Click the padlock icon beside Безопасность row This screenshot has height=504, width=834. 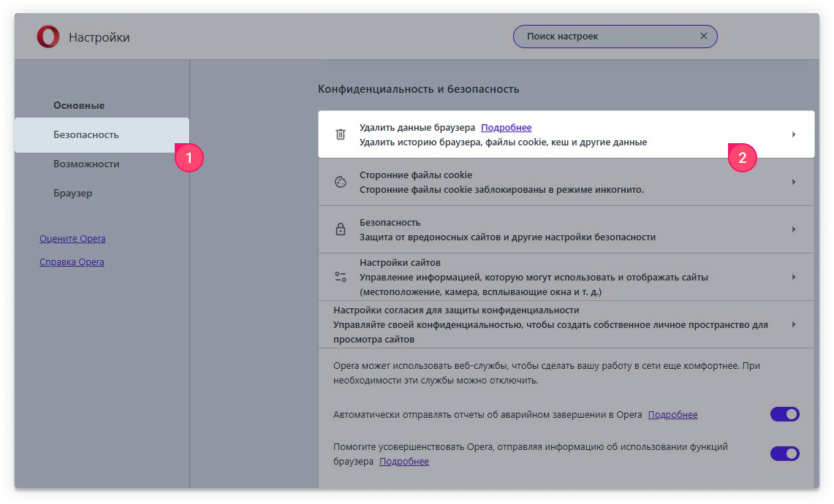pyautogui.click(x=340, y=229)
